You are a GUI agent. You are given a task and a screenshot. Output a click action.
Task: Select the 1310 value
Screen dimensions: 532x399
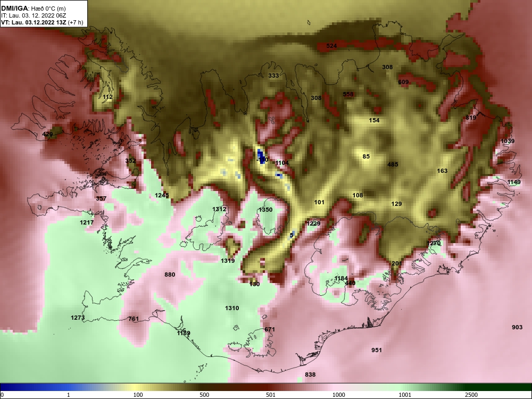pos(232,309)
